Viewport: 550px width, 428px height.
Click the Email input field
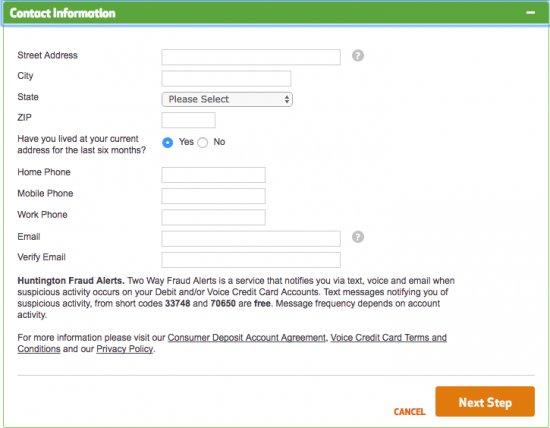(251, 239)
